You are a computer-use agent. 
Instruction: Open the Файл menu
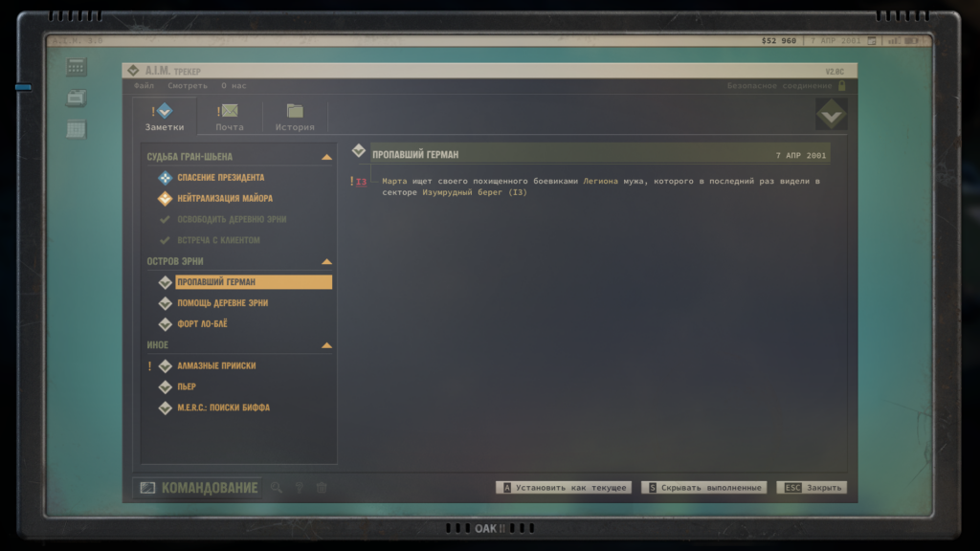(143, 85)
